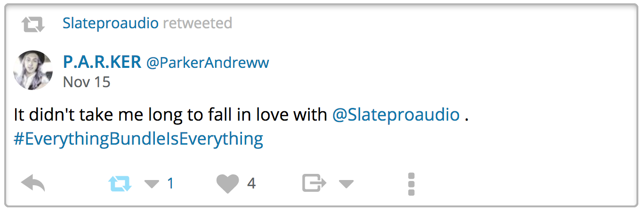
Task: Click empty space right of the more icon
Action: click(x=518, y=184)
